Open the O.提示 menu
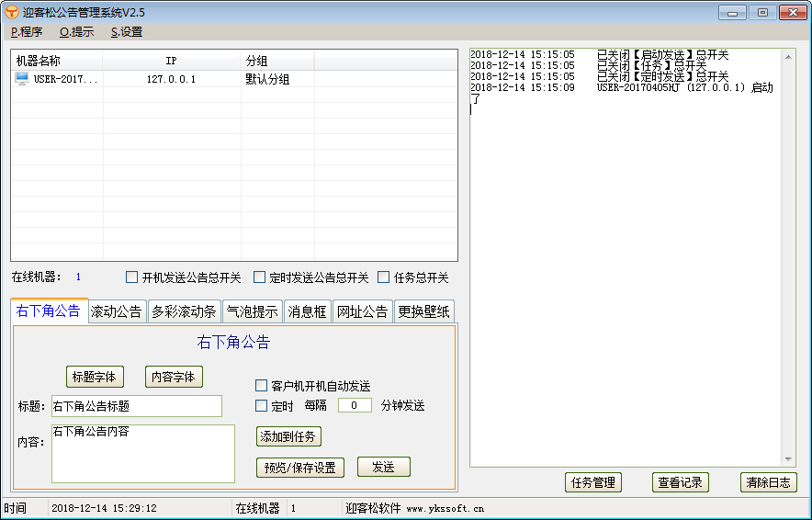 click(x=76, y=32)
